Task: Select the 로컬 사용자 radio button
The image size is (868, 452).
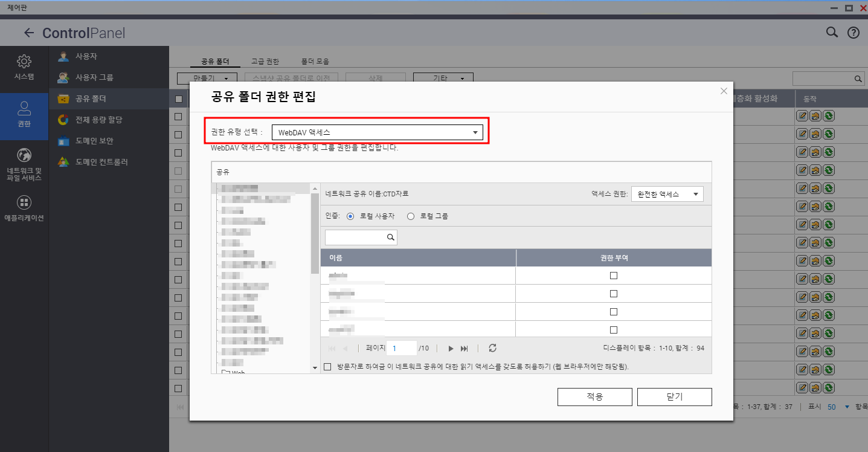Action: pyautogui.click(x=350, y=216)
